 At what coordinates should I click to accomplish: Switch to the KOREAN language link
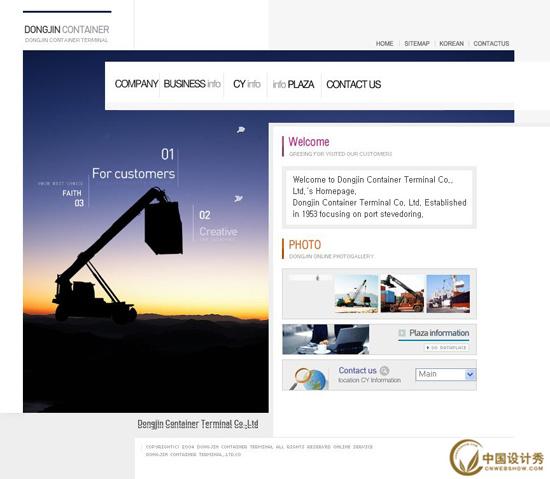[x=451, y=43]
